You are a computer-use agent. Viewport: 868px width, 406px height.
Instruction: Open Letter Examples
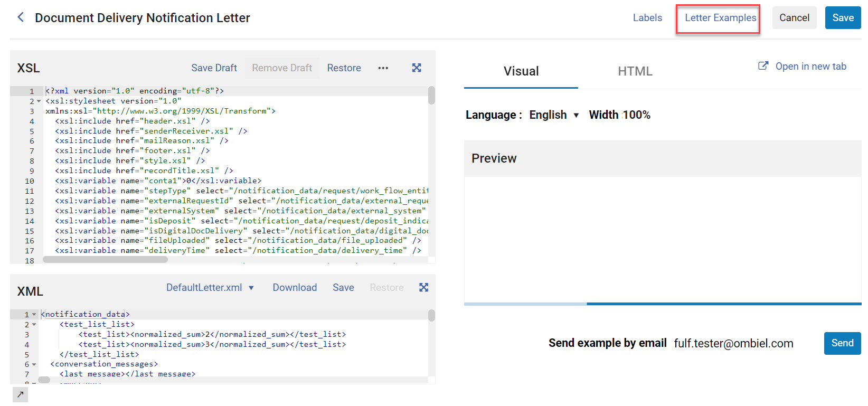720,18
